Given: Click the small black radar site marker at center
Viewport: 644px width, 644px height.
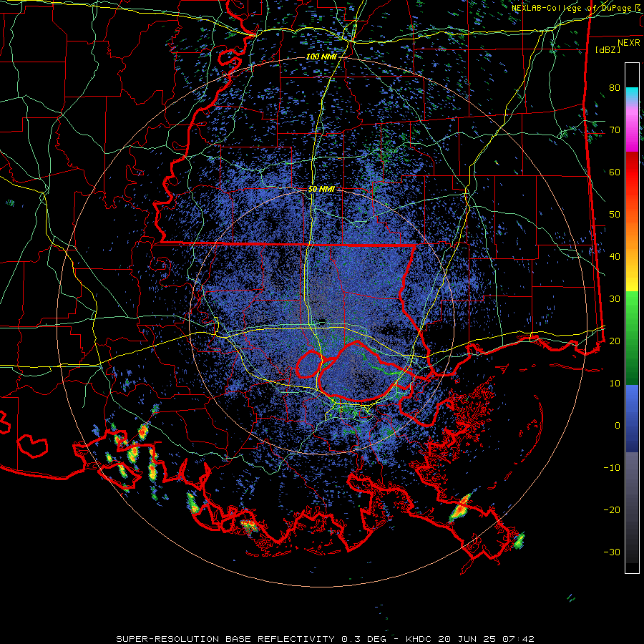Looking at the screenshot, I should click(x=323, y=321).
